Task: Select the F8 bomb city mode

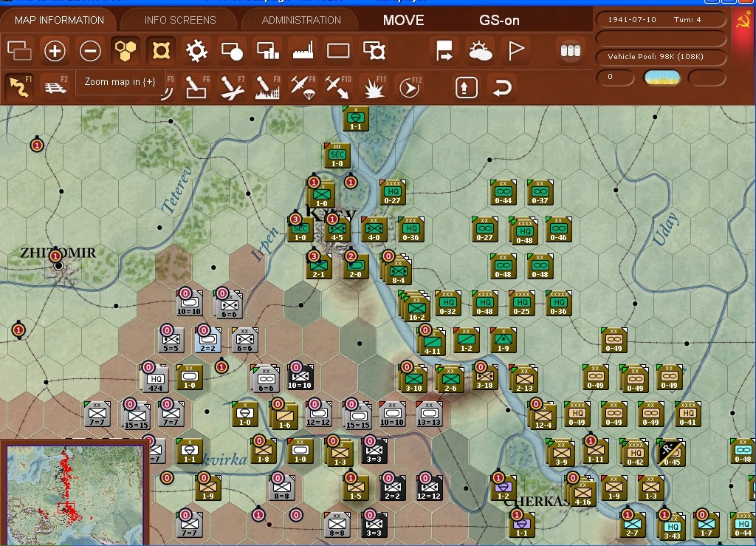Action: click(x=267, y=87)
